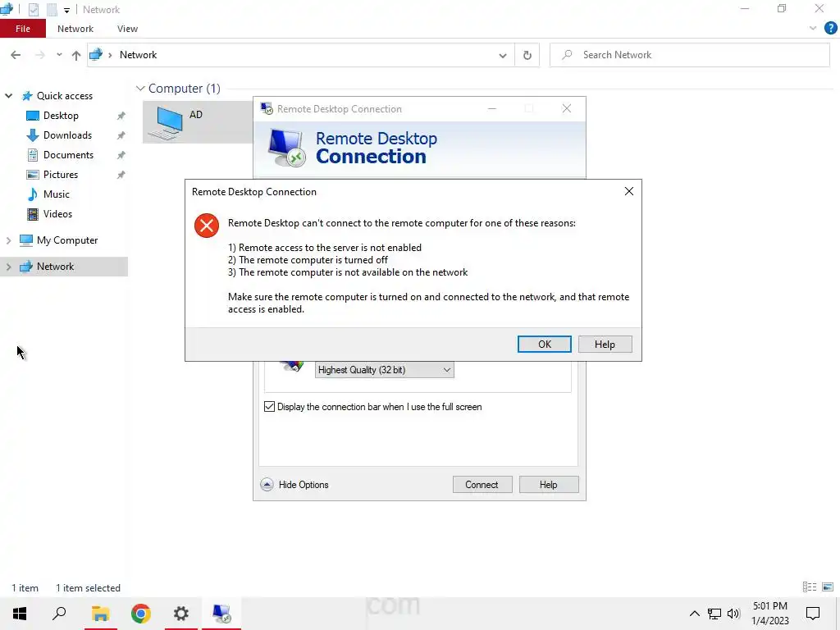Open recent locations dropdown arrow
This screenshot has height=630, width=840.
pos(59,55)
